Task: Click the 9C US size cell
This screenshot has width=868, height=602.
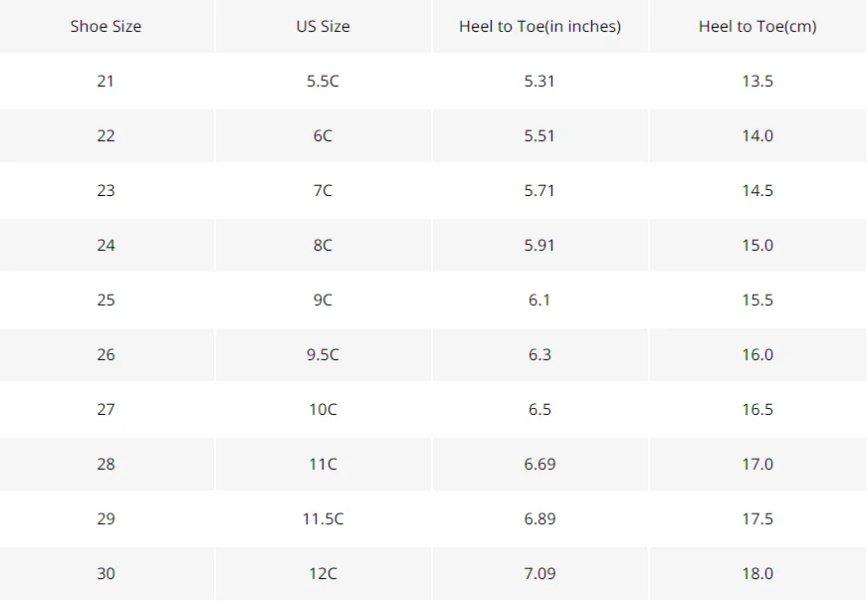Action: (x=324, y=300)
